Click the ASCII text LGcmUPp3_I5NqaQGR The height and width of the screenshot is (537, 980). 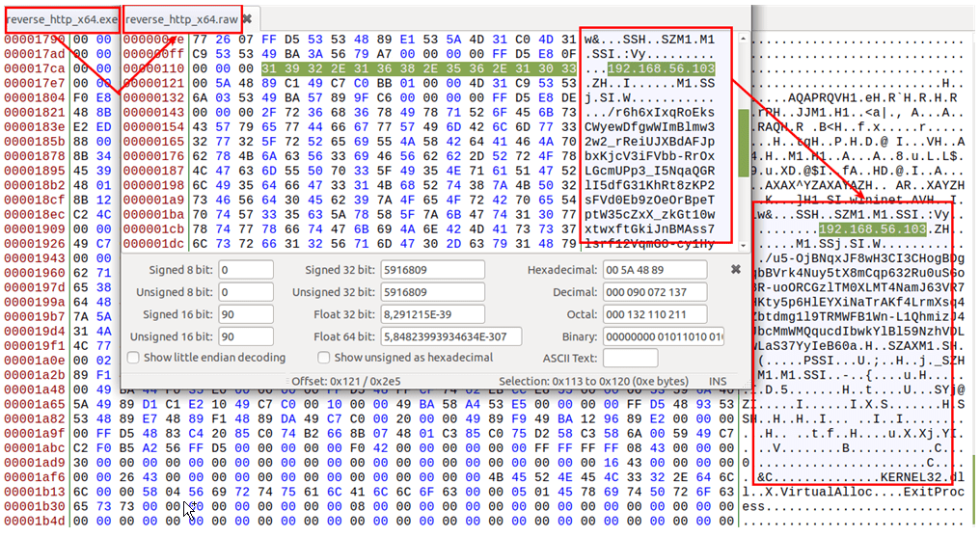pyautogui.click(x=650, y=171)
